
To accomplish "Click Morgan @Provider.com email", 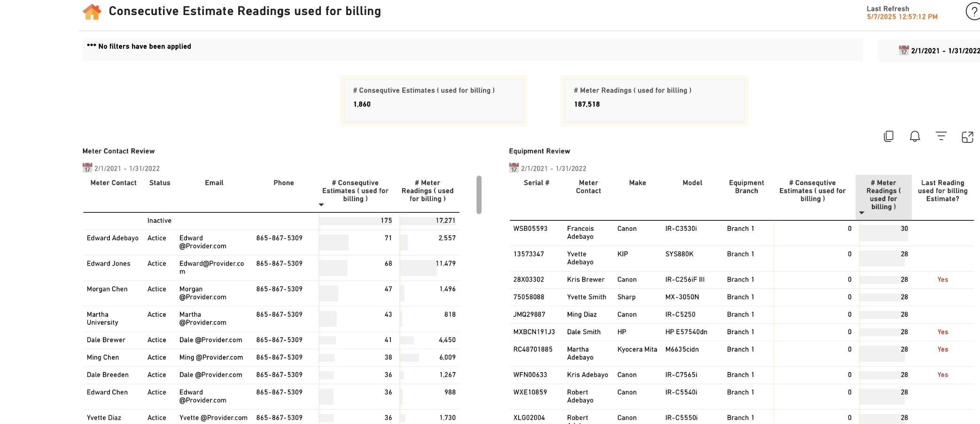I will pos(203,293).
